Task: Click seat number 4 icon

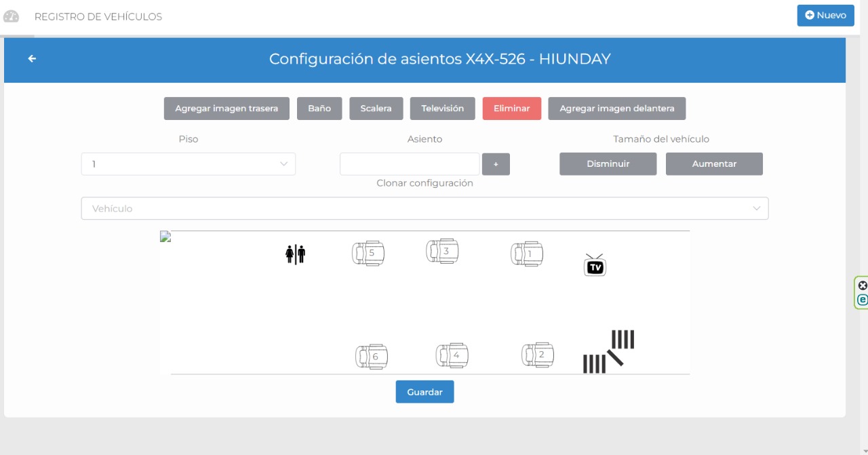Action: (452, 355)
